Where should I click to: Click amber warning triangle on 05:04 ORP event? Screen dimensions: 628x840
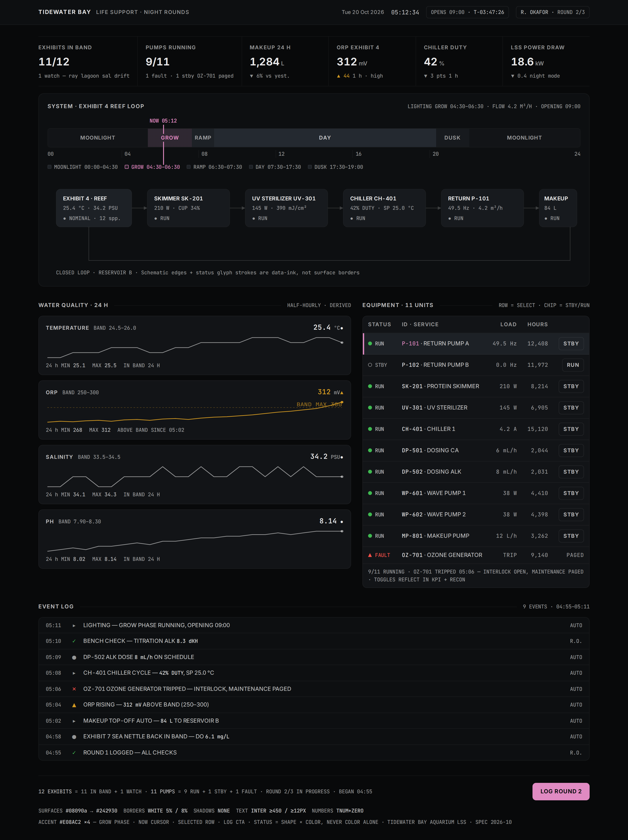tap(74, 705)
